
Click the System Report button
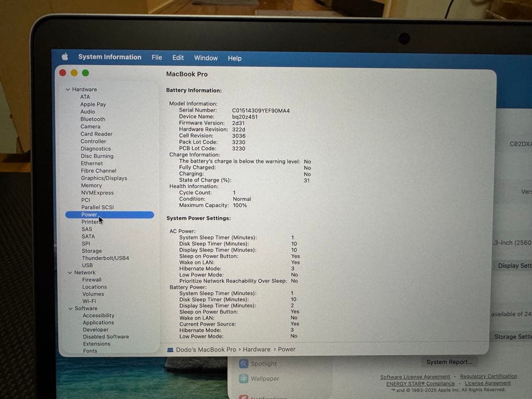coord(449,362)
